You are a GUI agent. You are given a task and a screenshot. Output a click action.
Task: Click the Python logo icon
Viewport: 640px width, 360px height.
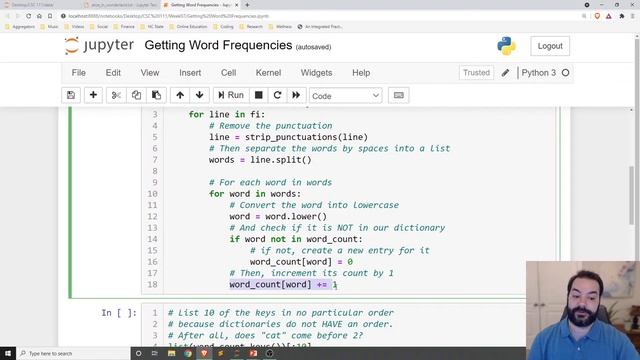(x=506, y=46)
